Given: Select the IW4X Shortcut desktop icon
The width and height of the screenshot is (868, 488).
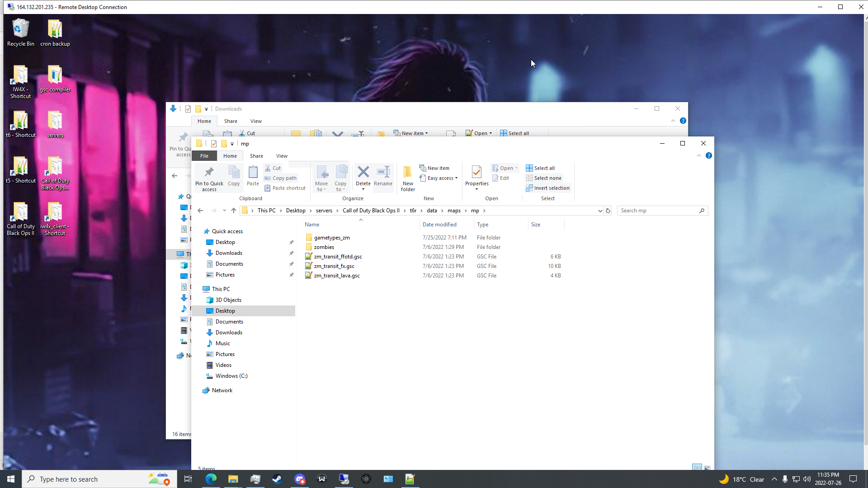Looking at the screenshot, I should tap(20, 82).
